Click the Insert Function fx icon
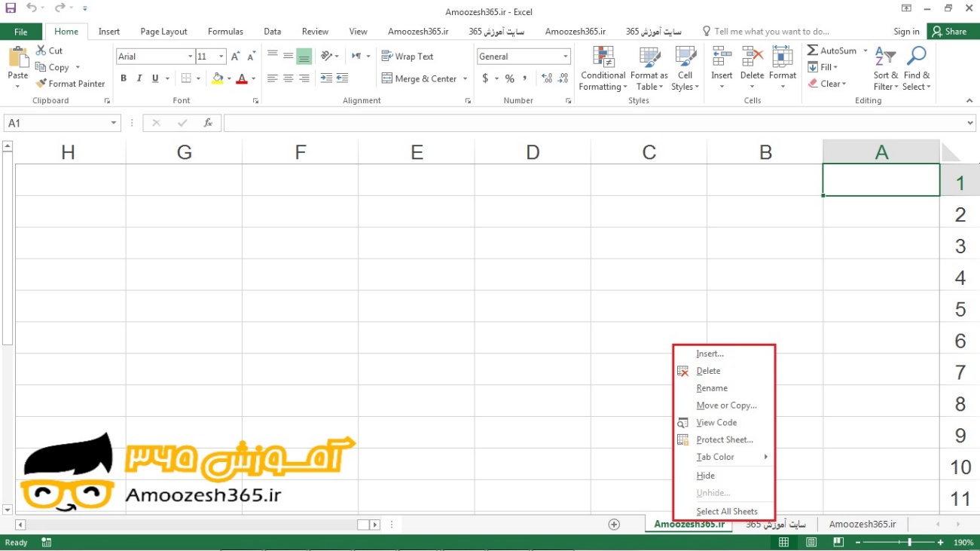 208,123
